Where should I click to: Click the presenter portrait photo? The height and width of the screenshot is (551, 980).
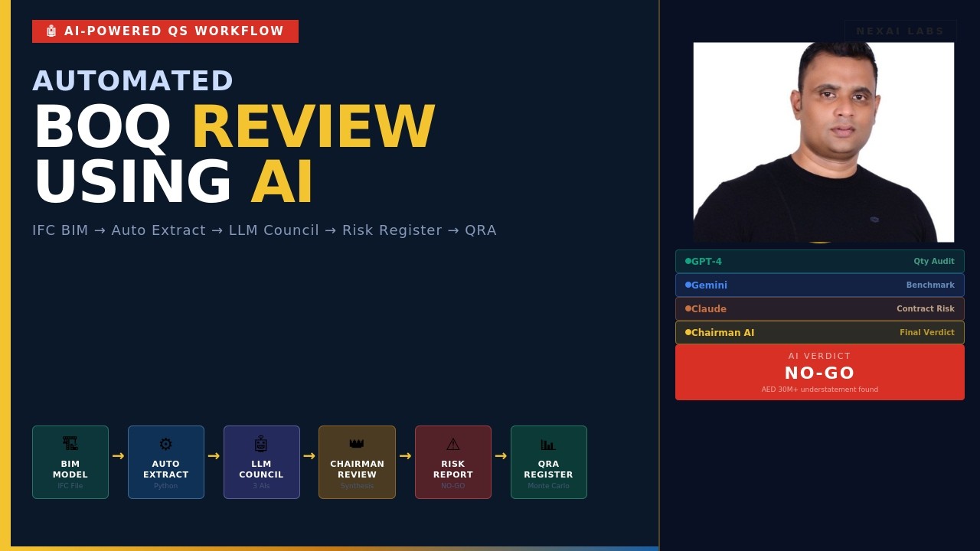click(x=824, y=142)
